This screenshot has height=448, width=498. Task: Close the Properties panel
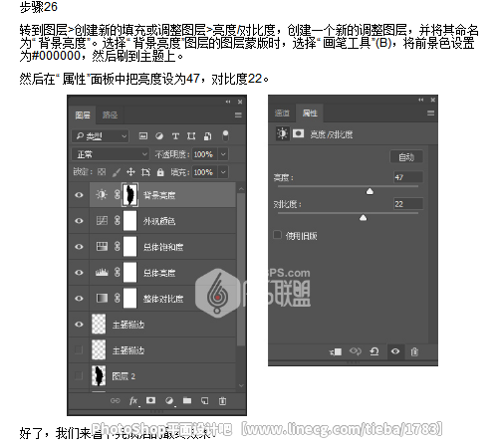point(433,100)
